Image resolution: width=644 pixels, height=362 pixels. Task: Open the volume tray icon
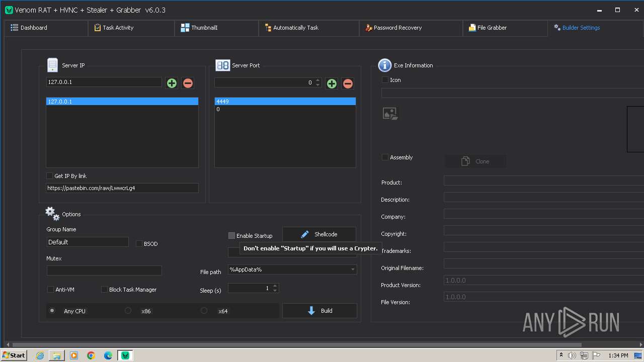(572, 355)
